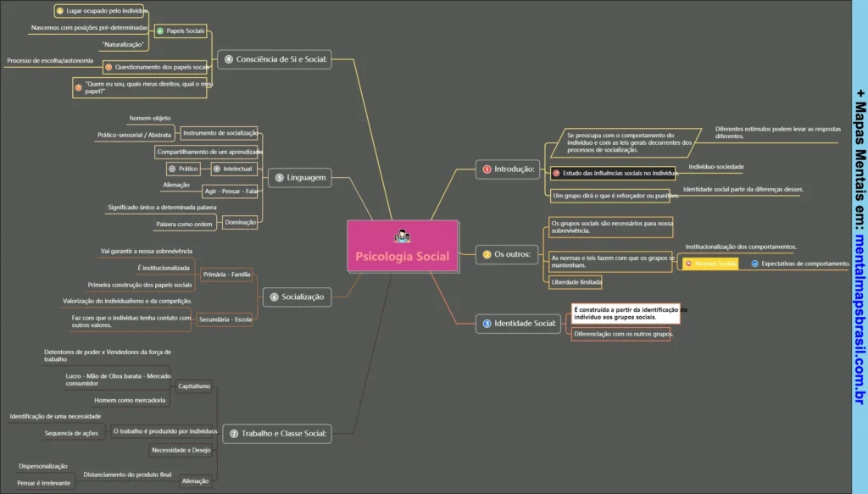This screenshot has height=494, width=868.
Task: Click the people icon above Psicologia Social
Action: coord(402,236)
